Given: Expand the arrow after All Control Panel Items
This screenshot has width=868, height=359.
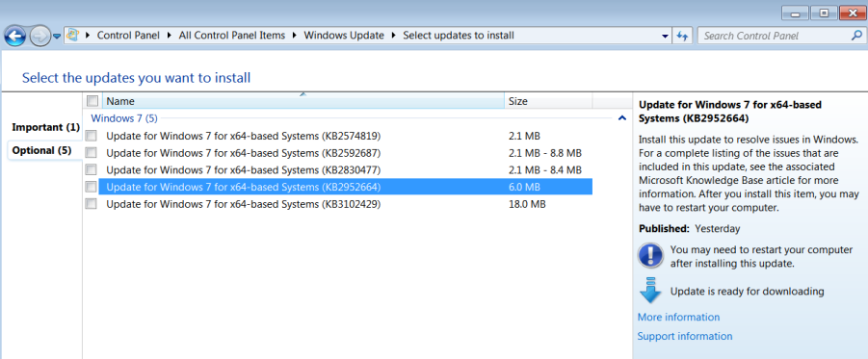Looking at the screenshot, I should tap(295, 36).
